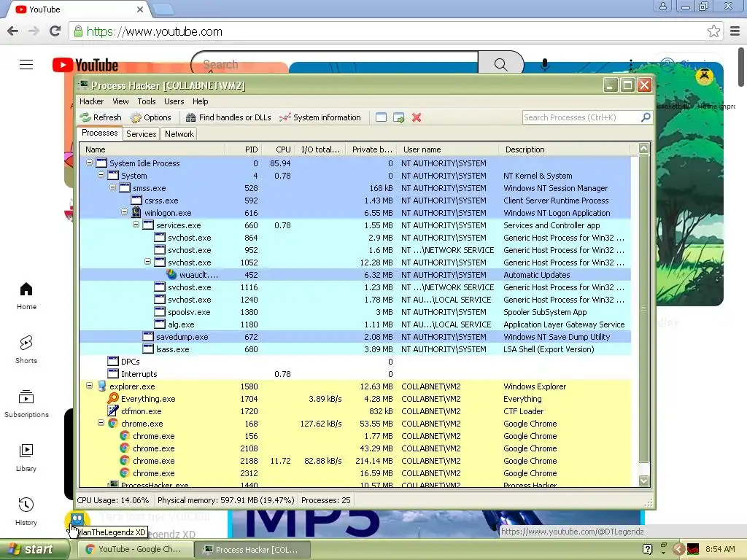
Task: Collapse the winlogon.exe tree node
Action: click(124, 212)
